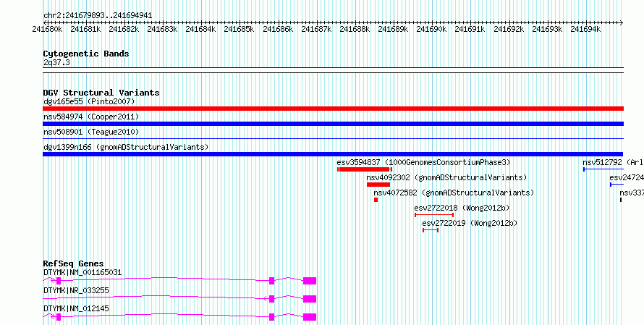The height and width of the screenshot is (325, 644).
Task: Click the Cytogenetic Bands track heading
Action: coord(86,54)
